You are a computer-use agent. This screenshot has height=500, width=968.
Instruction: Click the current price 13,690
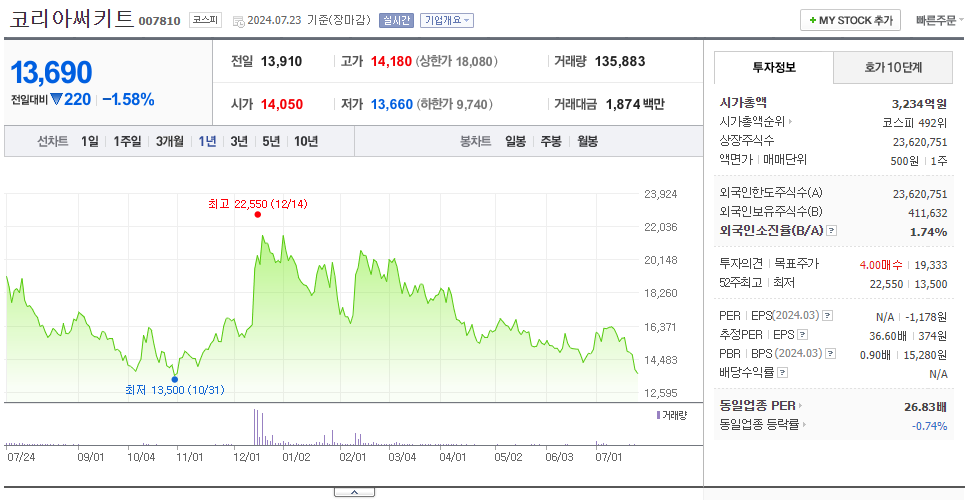51,73
